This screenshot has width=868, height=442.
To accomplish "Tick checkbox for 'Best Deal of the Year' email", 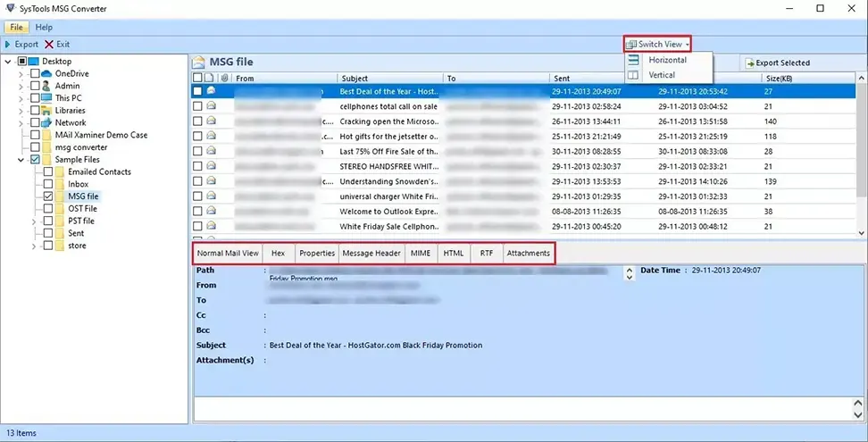I will pos(197,91).
